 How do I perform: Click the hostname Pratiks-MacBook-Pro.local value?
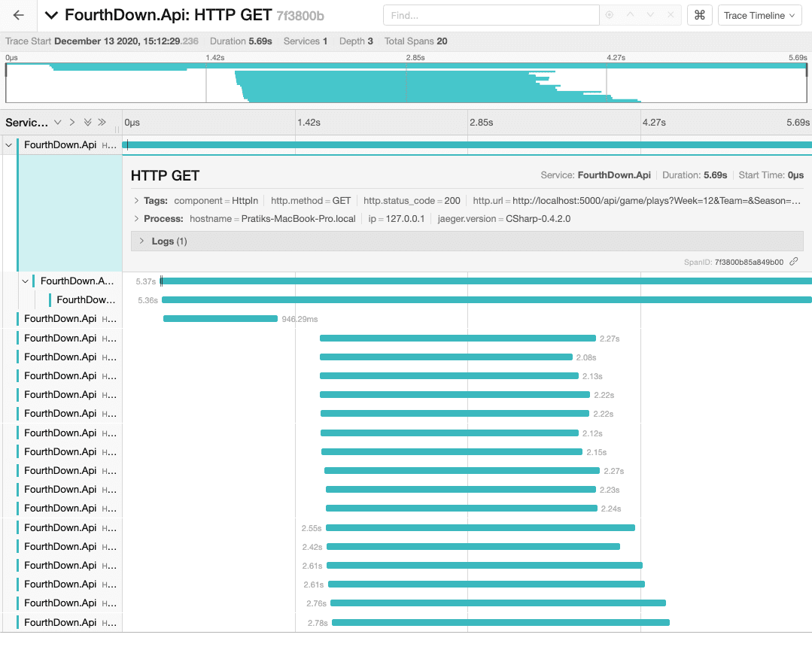click(x=298, y=218)
